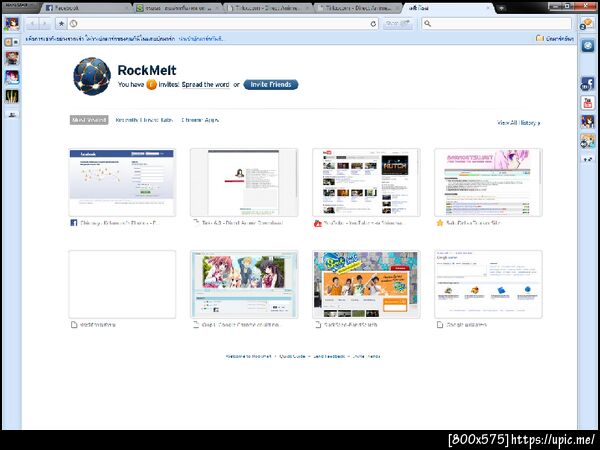Image resolution: width=600 pixels, height=450 pixels.
Task: Open the bookmarks folder on the bookmarks bar
Action: (554, 38)
